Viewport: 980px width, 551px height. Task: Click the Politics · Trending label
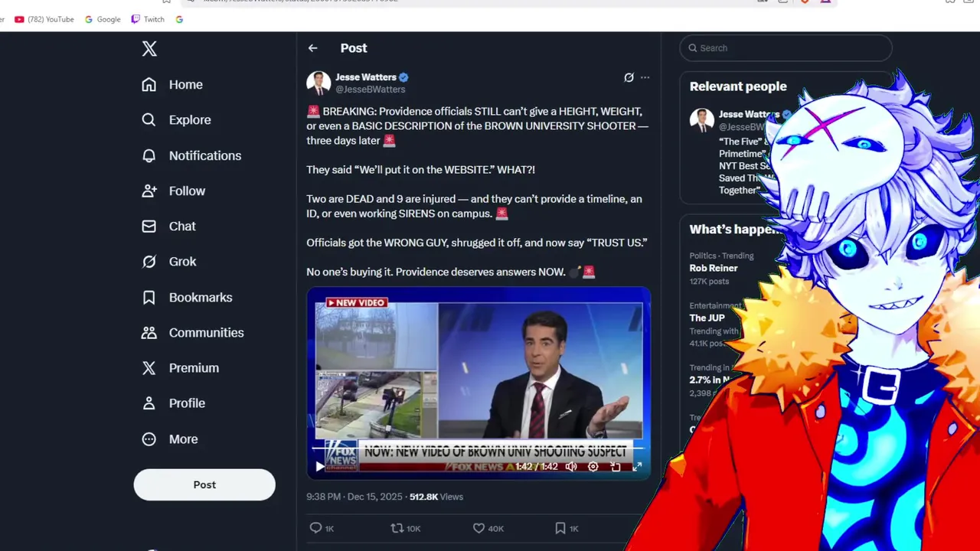point(721,256)
